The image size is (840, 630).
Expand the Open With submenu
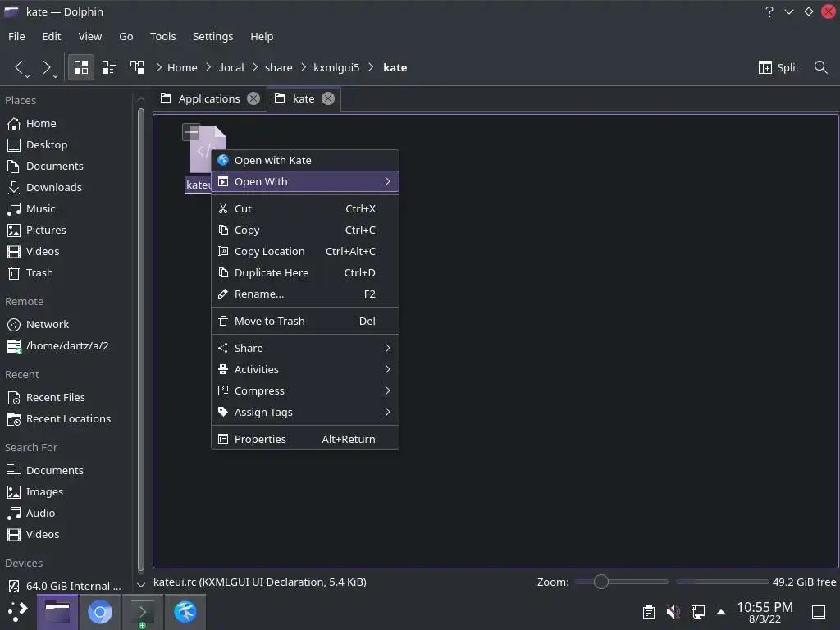[305, 181]
